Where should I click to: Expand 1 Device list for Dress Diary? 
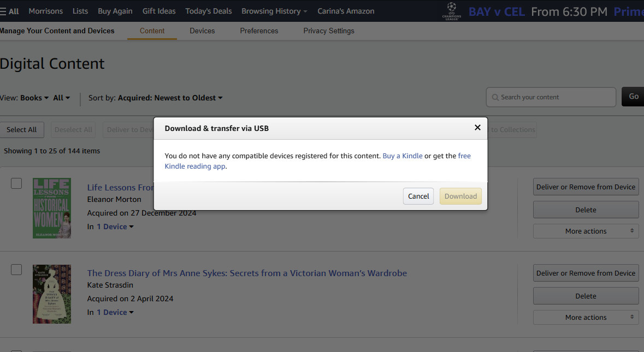[115, 312]
